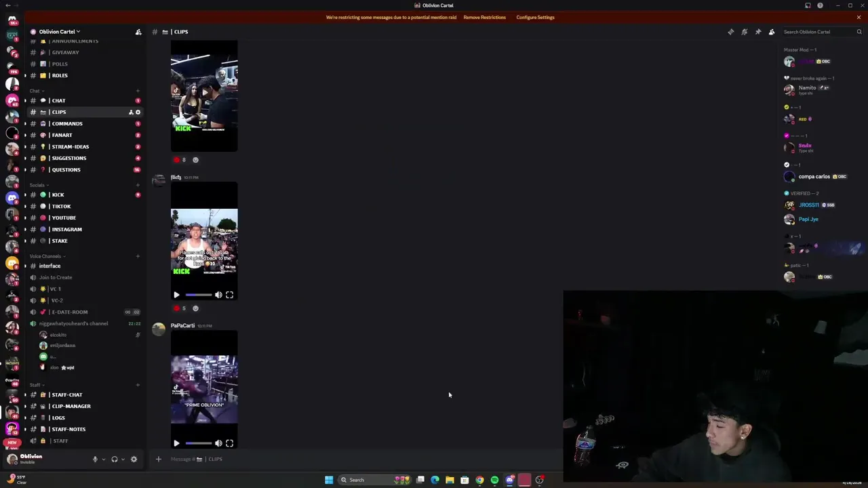Collapse the Voice Channels category
The image size is (868, 488).
click(46, 256)
